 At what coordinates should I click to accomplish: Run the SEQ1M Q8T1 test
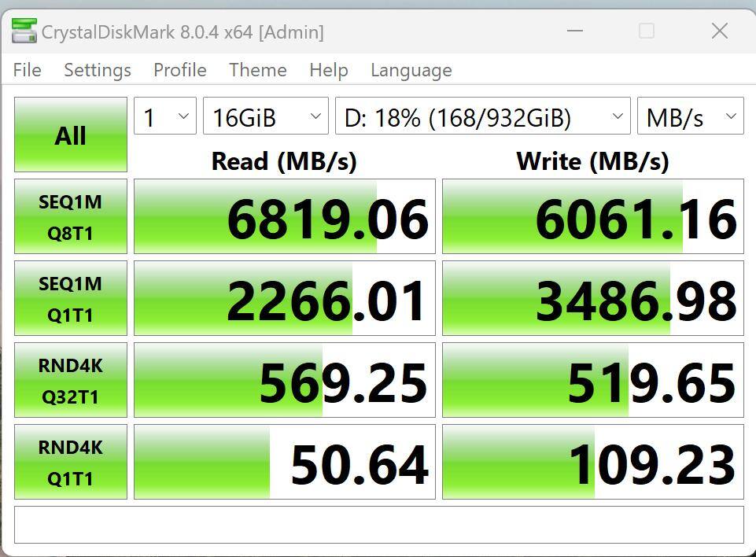pyautogui.click(x=71, y=217)
